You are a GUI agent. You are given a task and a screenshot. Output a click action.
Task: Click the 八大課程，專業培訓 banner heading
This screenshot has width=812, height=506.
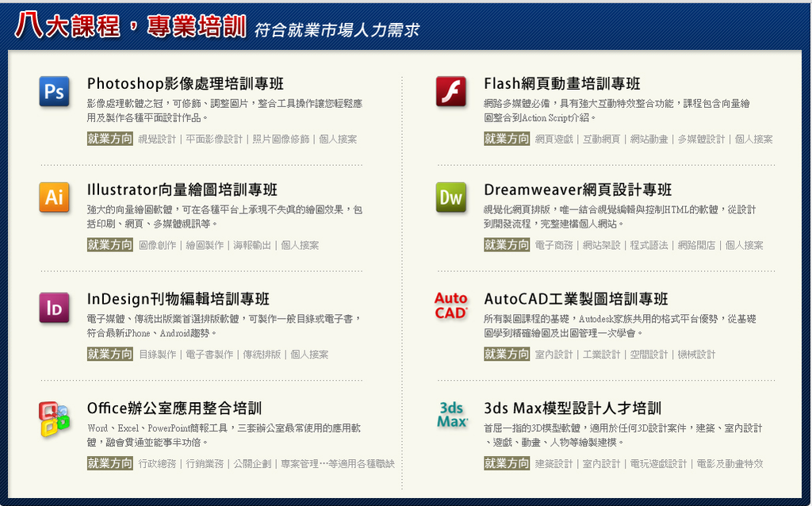coord(131,25)
